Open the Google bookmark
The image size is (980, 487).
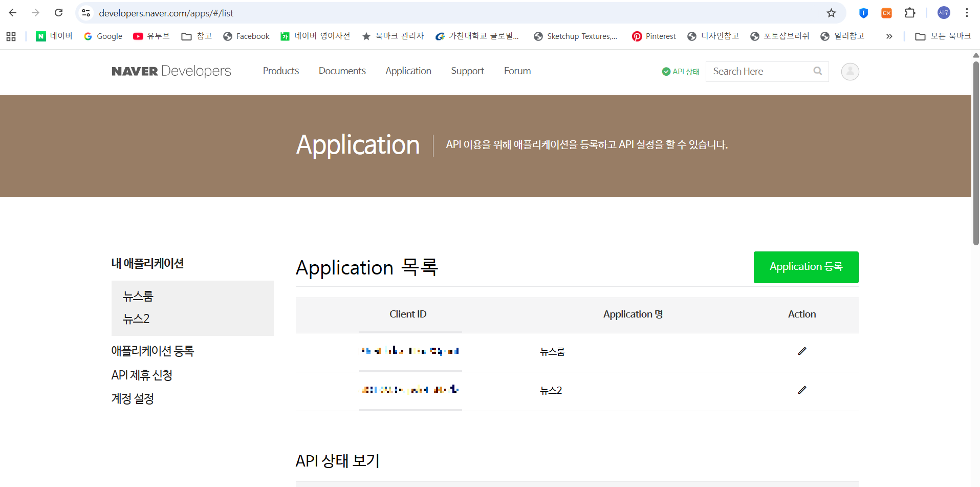(x=103, y=36)
